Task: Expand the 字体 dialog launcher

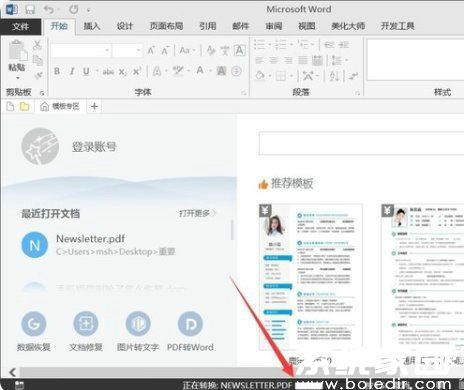Action: (244, 93)
